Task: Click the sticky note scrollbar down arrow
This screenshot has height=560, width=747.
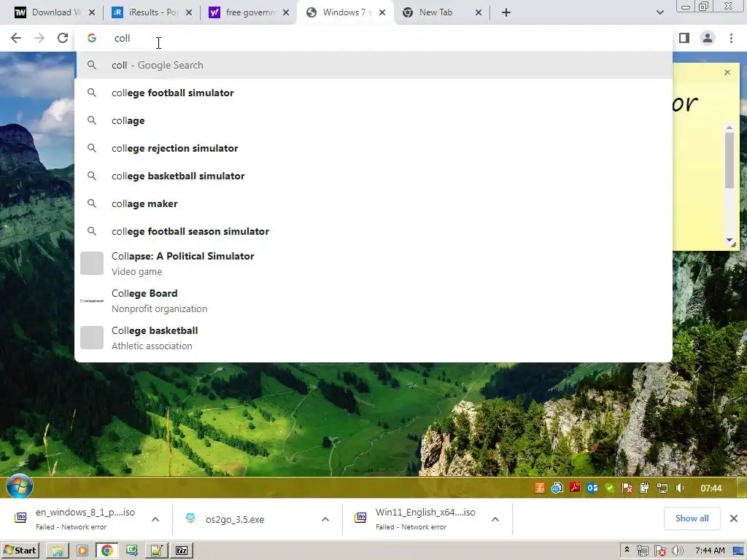Action: 729,240
